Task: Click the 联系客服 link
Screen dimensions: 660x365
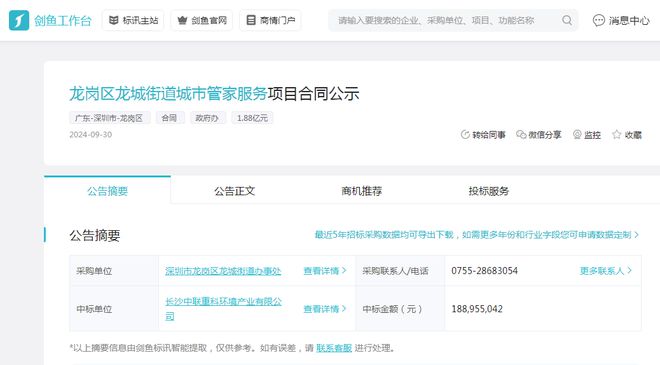Action: pyautogui.click(x=334, y=348)
